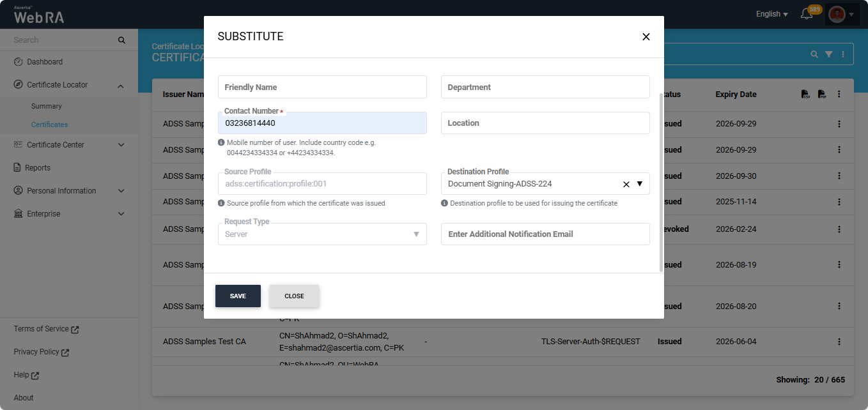Open the Reports menu item
The width and height of the screenshot is (868, 410).
[38, 168]
